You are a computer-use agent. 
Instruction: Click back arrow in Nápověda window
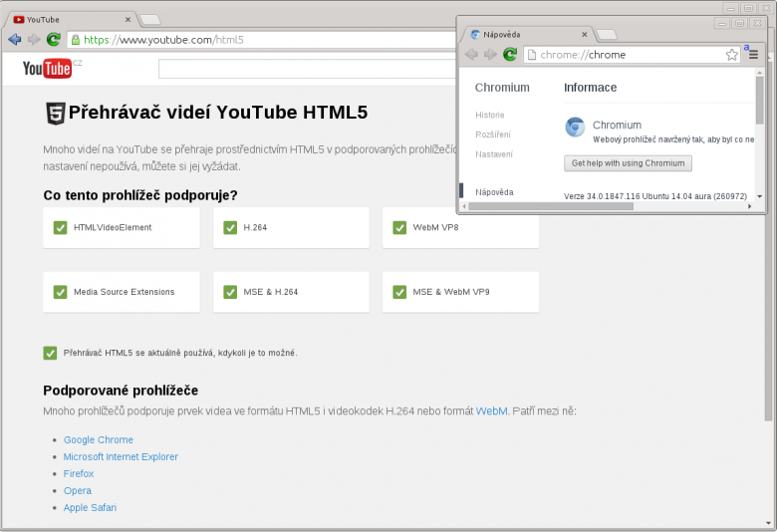471,54
